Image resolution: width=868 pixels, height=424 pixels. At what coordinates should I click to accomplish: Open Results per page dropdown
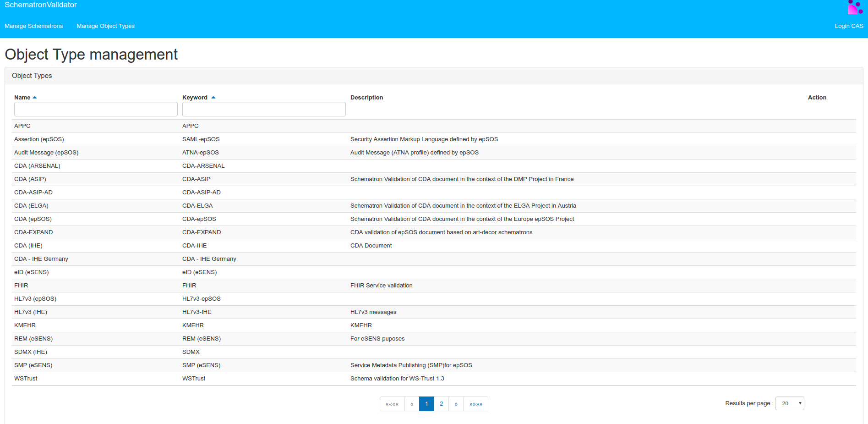pos(790,403)
